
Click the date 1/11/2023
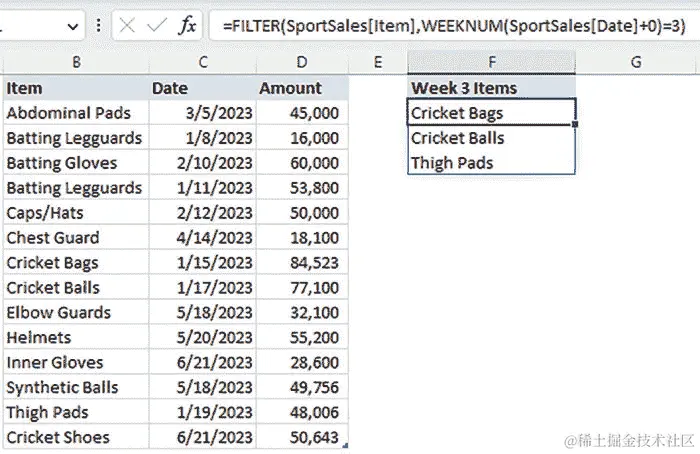(203, 188)
